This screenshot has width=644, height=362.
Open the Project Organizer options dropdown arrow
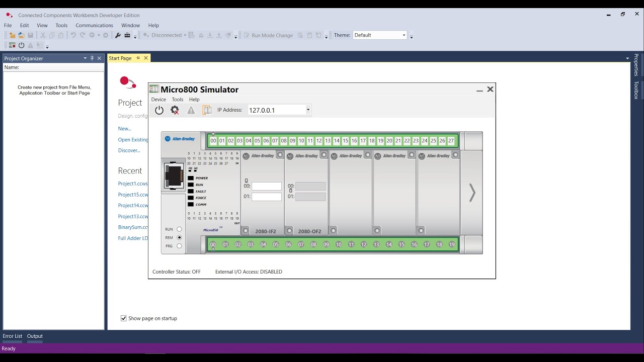[85, 58]
